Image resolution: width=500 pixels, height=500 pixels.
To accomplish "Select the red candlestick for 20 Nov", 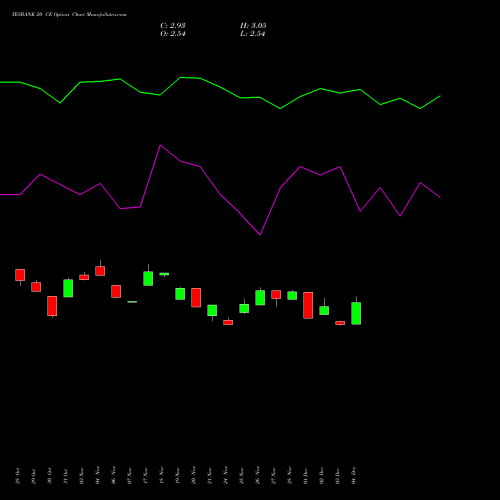I will (196, 298).
